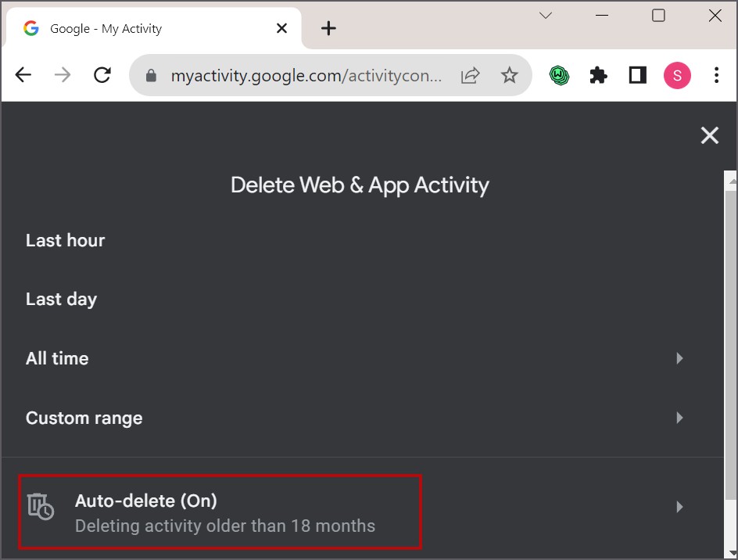Open the green W extension icon
This screenshot has height=560, width=738.
pyautogui.click(x=559, y=75)
